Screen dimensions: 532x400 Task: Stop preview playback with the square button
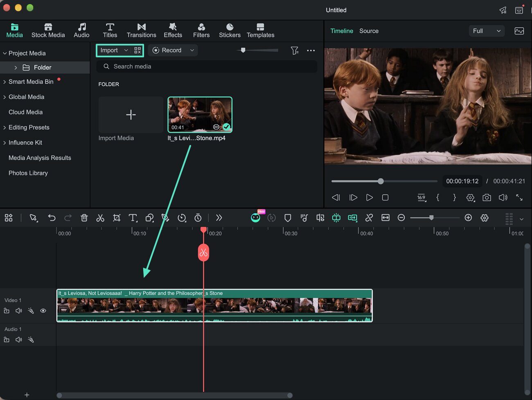click(385, 198)
